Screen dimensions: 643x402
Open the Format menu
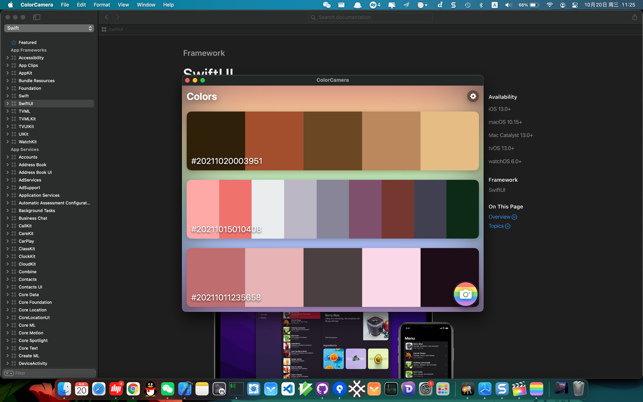coord(102,5)
